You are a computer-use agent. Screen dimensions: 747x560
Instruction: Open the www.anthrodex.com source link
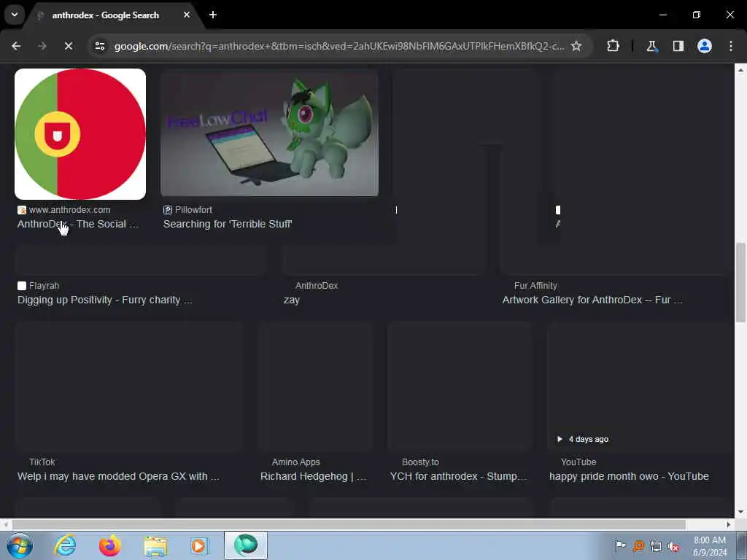[69, 209]
